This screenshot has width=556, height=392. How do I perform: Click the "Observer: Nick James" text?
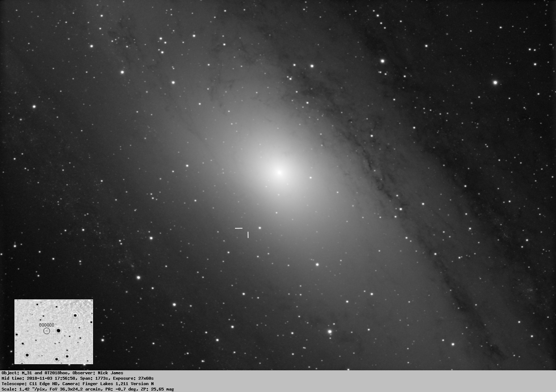(x=98, y=373)
